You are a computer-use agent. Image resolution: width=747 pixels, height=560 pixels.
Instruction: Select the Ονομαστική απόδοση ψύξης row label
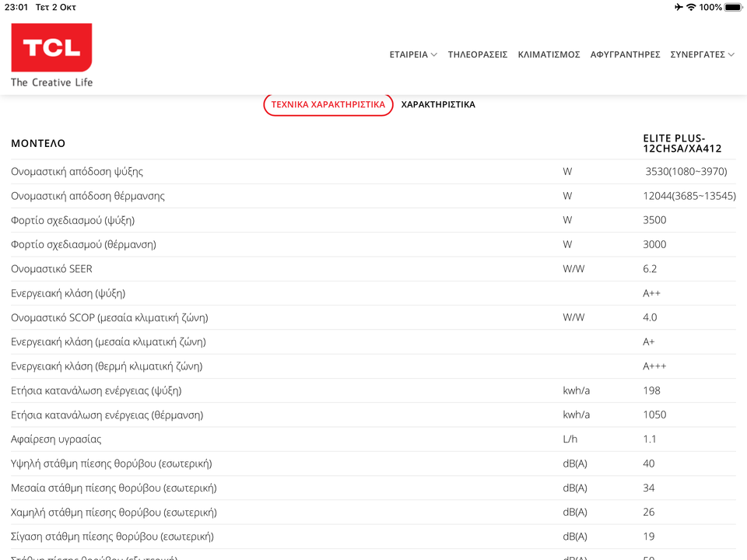(x=77, y=171)
